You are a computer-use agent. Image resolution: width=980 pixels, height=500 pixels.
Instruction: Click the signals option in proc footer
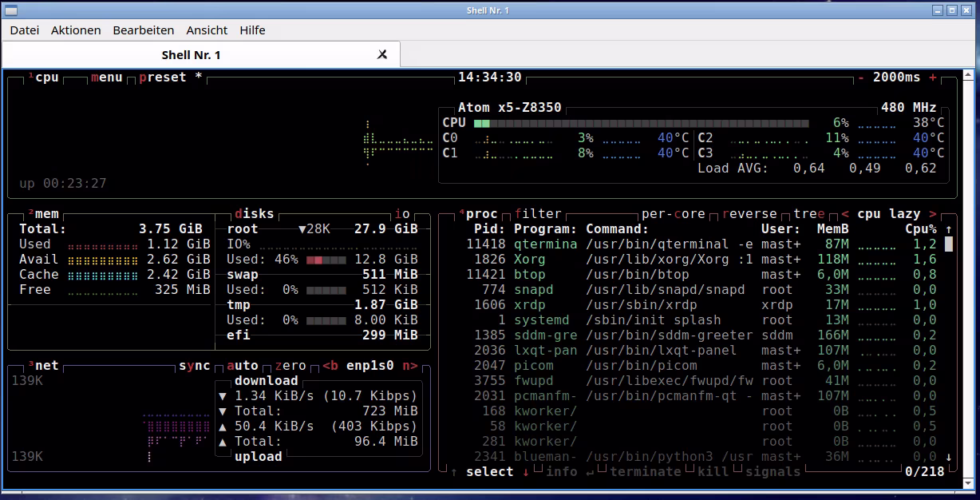(773, 472)
